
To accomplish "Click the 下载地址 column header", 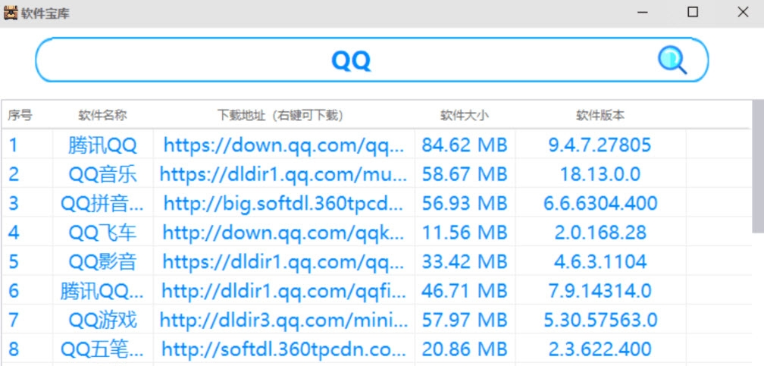I will coord(281,116).
